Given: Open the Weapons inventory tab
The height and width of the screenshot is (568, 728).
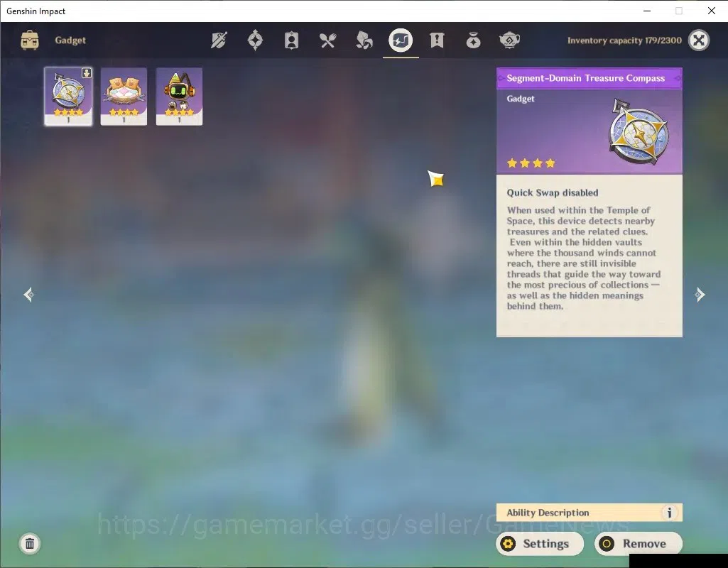Looking at the screenshot, I should pyautogui.click(x=219, y=40).
